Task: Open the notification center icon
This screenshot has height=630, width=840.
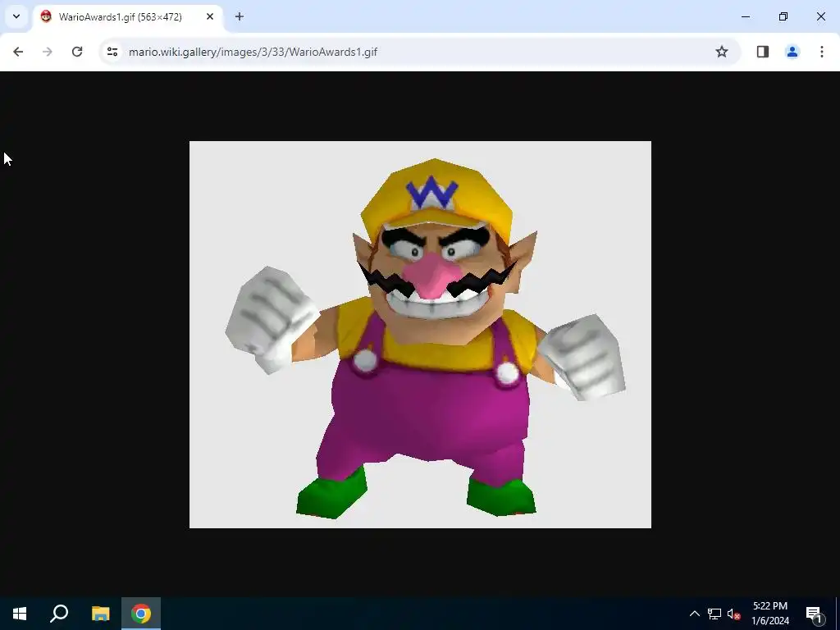Action: pyautogui.click(x=814, y=614)
